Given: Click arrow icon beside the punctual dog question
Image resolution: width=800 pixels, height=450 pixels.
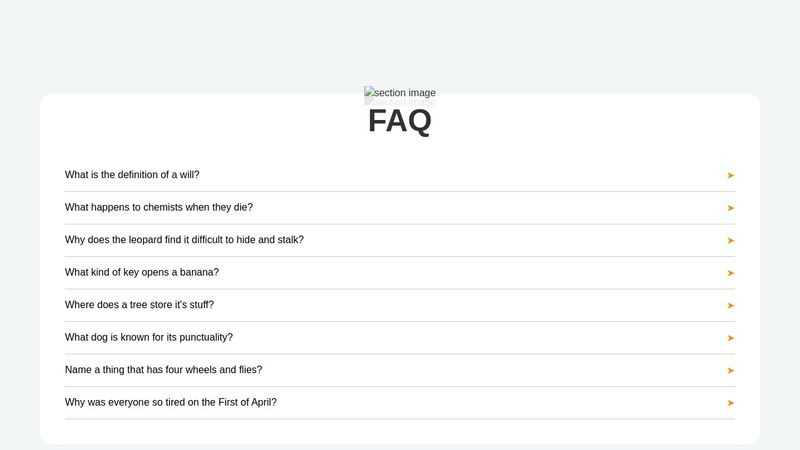Looking at the screenshot, I should coord(731,338).
